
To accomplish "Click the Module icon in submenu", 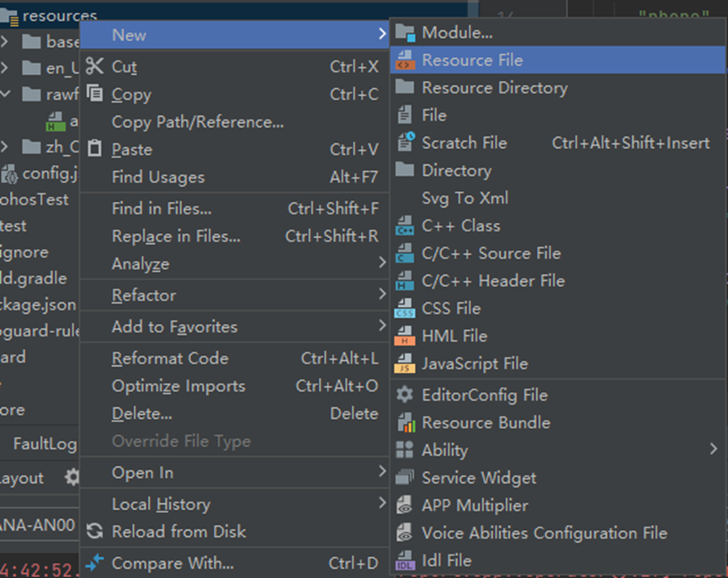I will [x=405, y=33].
